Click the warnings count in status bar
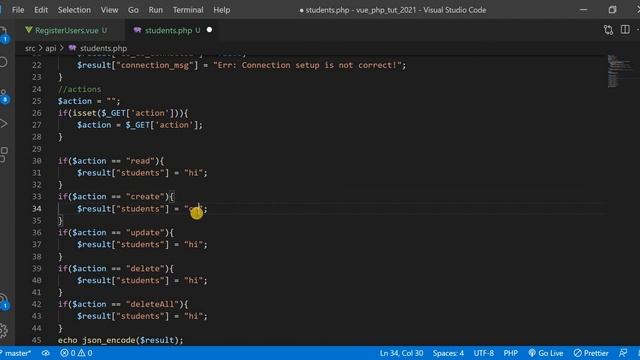The image size is (640, 360). tap(84, 353)
